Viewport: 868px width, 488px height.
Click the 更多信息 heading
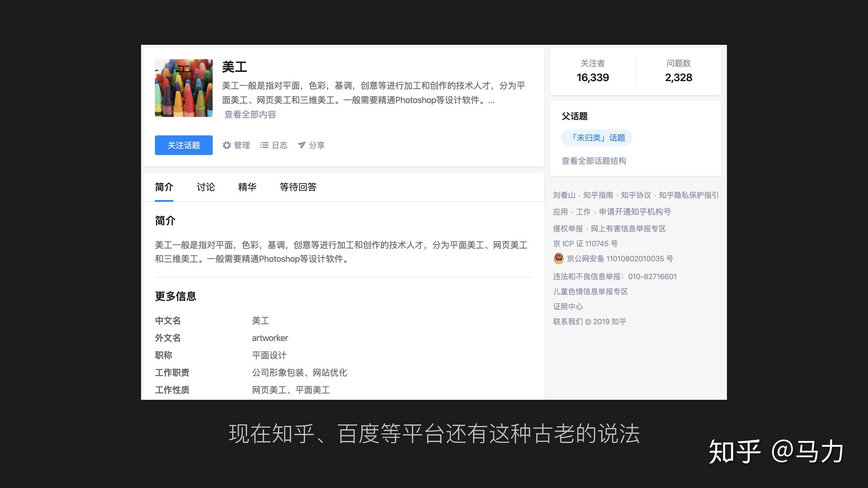click(x=175, y=296)
